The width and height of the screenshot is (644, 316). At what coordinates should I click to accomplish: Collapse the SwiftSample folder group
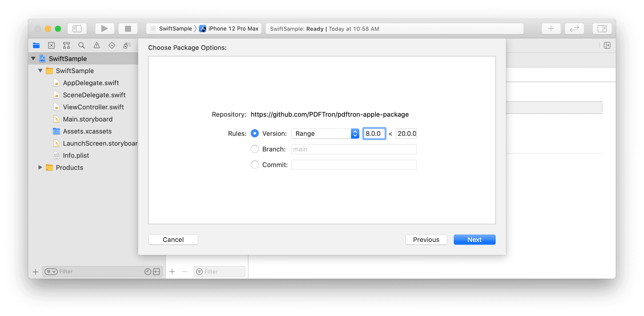coord(40,71)
